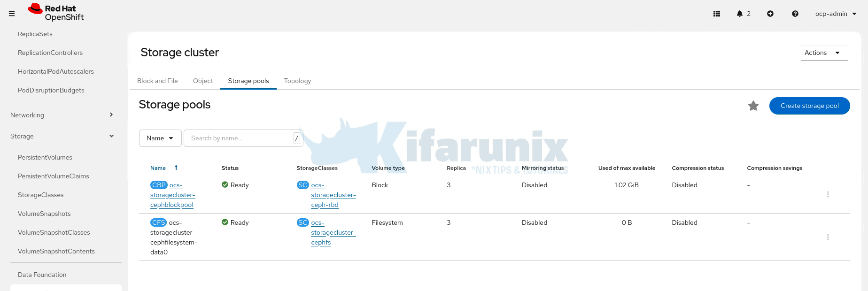The image size is (868, 291).
Task: Click the Filesystem volume type cell
Action: click(x=387, y=222)
